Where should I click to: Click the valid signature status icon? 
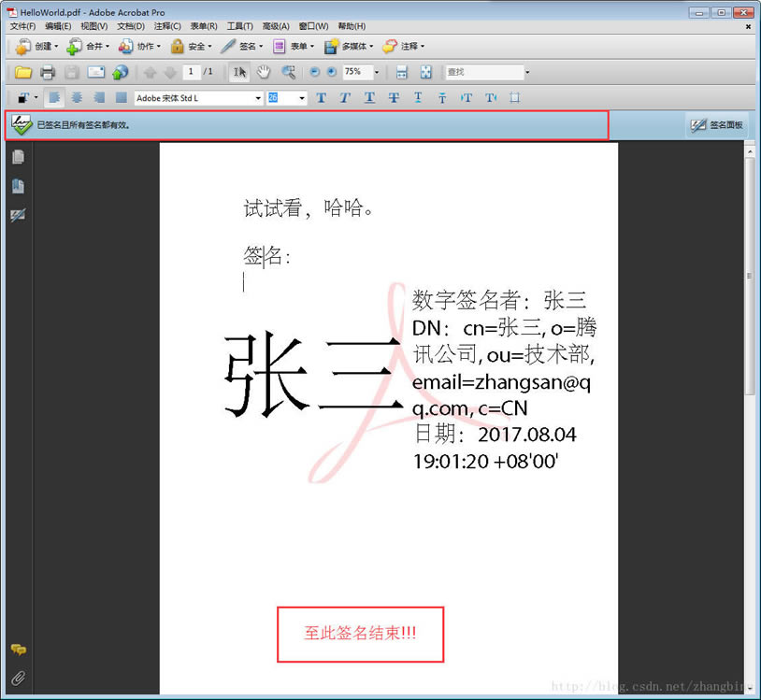(21, 125)
